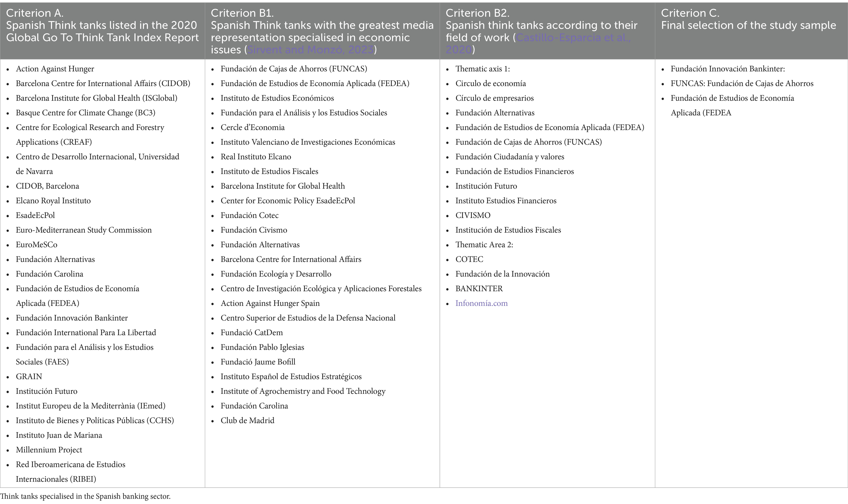Select 'Fundación Innovación Bankinter' in Criterion A
Screen dimensions: 848x504
coord(72,318)
